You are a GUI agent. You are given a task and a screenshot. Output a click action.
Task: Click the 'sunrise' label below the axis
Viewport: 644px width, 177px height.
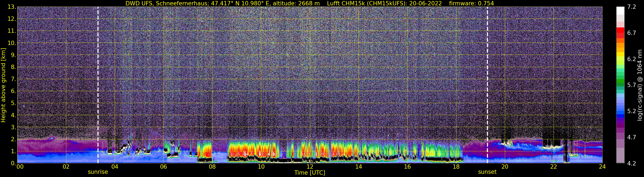[98, 172]
